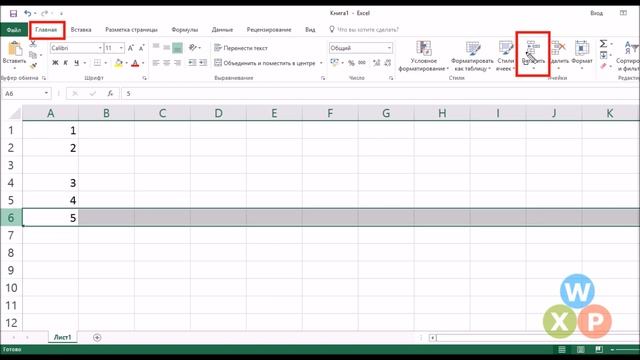Image resolution: width=640 pixels, height=360 pixels.
Task: Apply the yellow fill color bucket
Action: [x=118, y=63]
